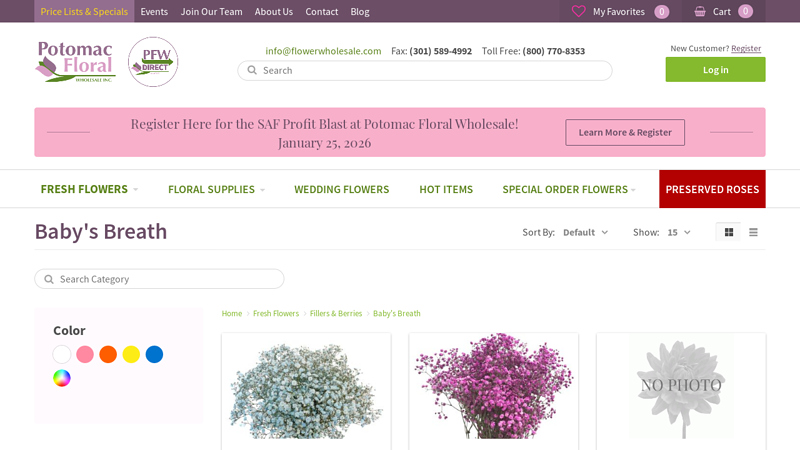Screen dimensions: 800x450
Task: Open the shopping cart basket icon
Action: (x=700, y=12)
